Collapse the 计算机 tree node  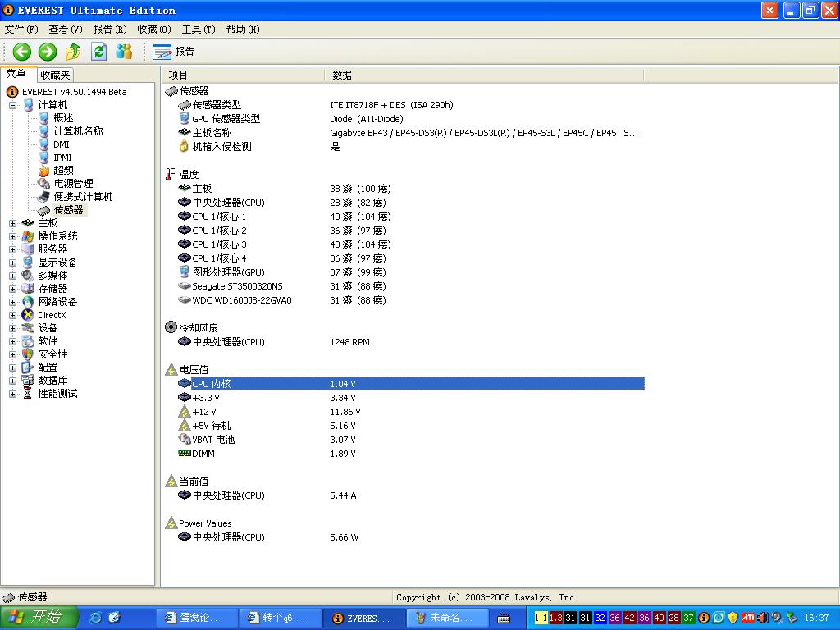13,105
